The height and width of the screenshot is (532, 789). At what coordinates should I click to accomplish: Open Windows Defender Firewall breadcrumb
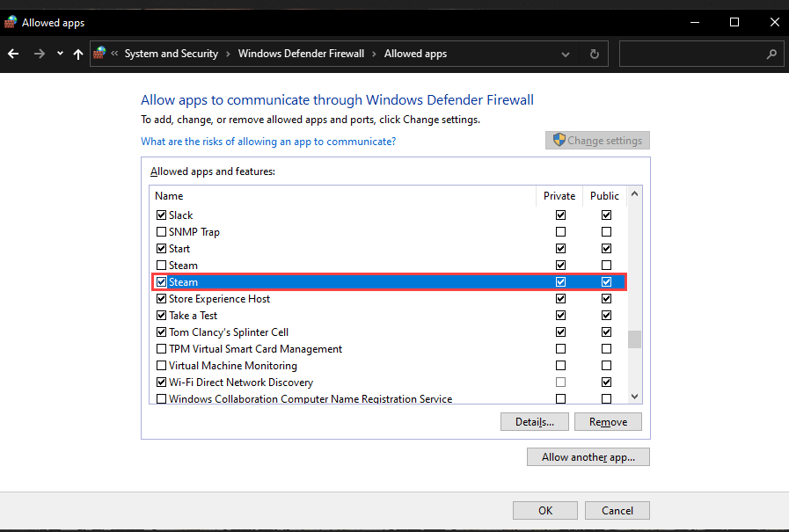[301, 54]
